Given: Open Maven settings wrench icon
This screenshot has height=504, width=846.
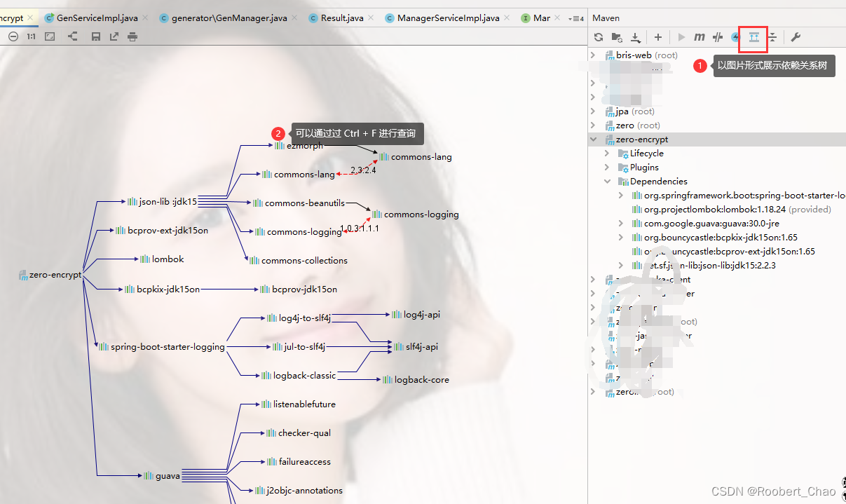Looking at the screenshot, I should (x=796, y=37).
